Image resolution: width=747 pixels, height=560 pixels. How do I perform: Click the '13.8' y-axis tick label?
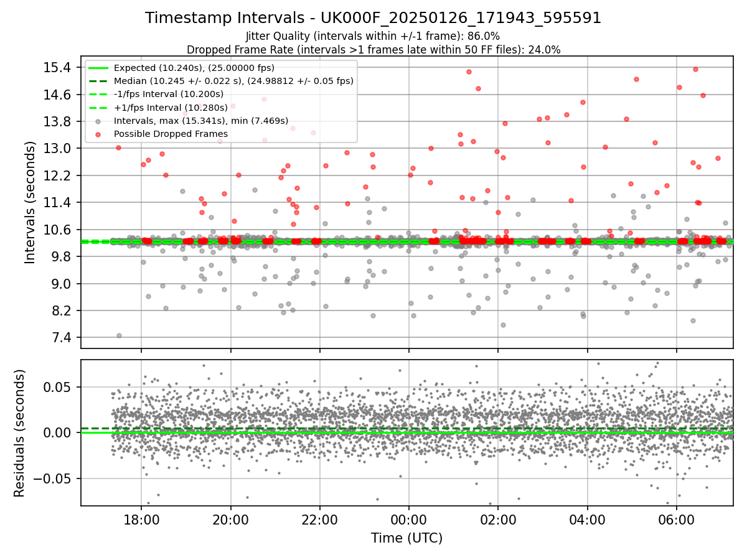(x=58, y=121)
